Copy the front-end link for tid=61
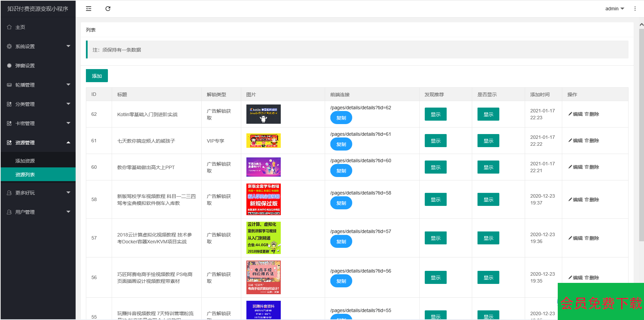The height and width of the screenshot is (320, 644). (341, 144)
